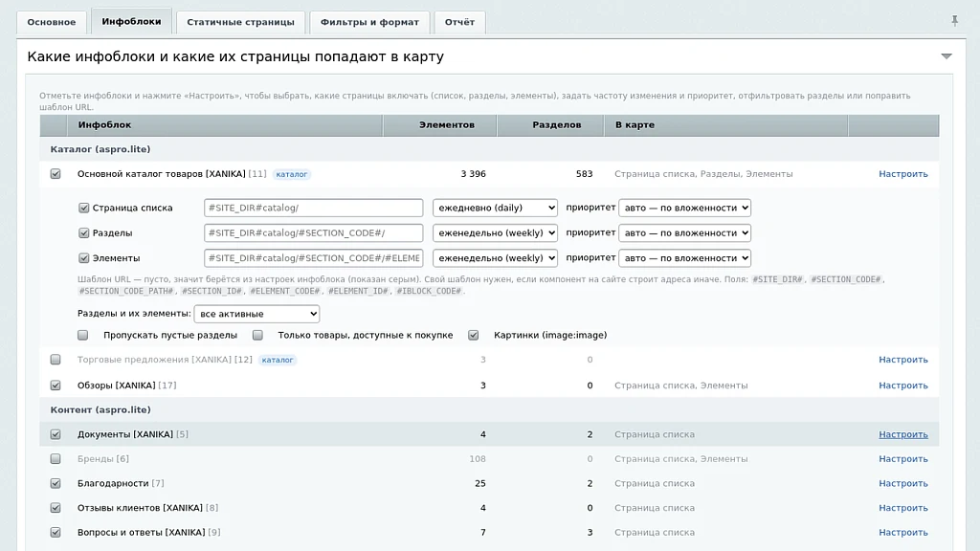Click Настроить for Бренды
The width and height of the screenshot is (980, 551).
(903, 458)
